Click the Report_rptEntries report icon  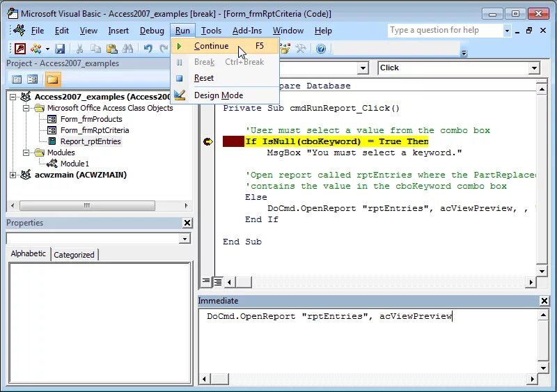52,141
